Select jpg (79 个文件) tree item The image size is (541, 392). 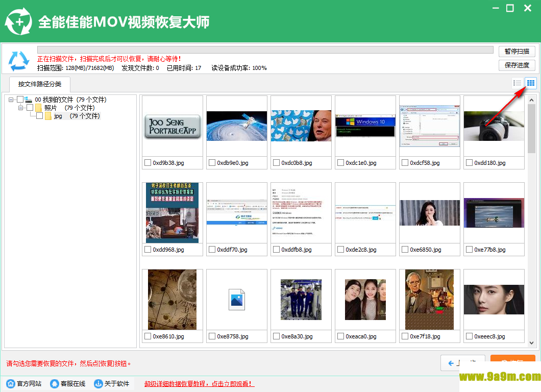[x=77, y=116]
